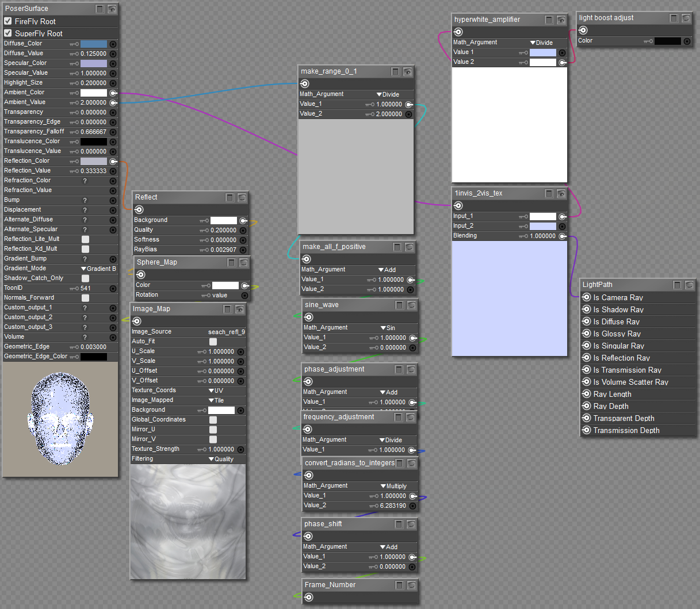Open the Diffuse_Color blue swatch
This screenshot has height=609, width=700.
(x=94, y=44)
